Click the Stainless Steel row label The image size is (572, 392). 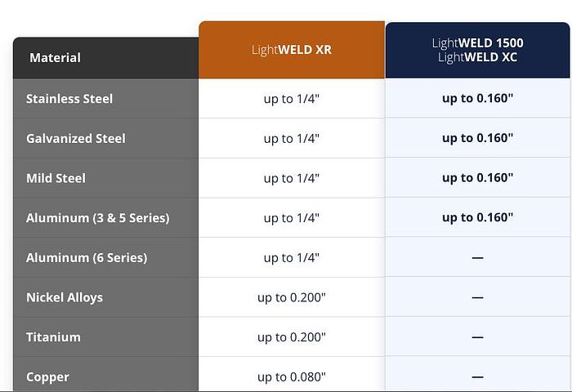coord(69,99)
